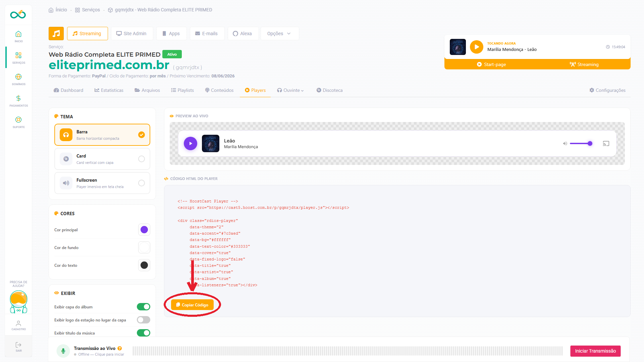Open Domínios in the sidebar
Screen dimensions: 644x362
click(x=18, y=79)
